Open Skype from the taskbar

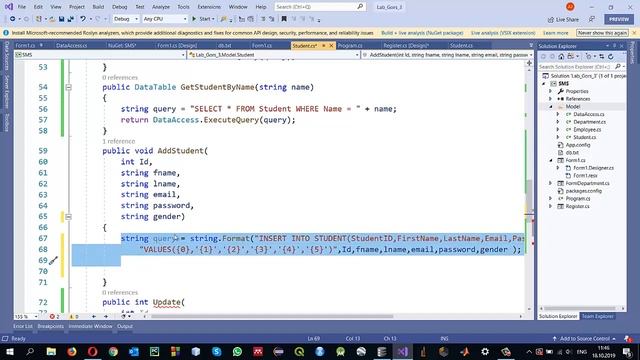point(217,351)
